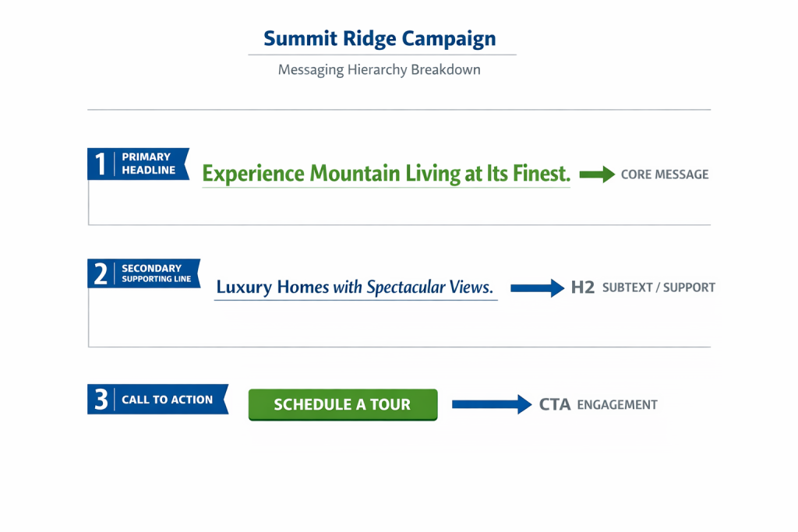
Task: Click the CTA label text
Action: tap(555, 404)
